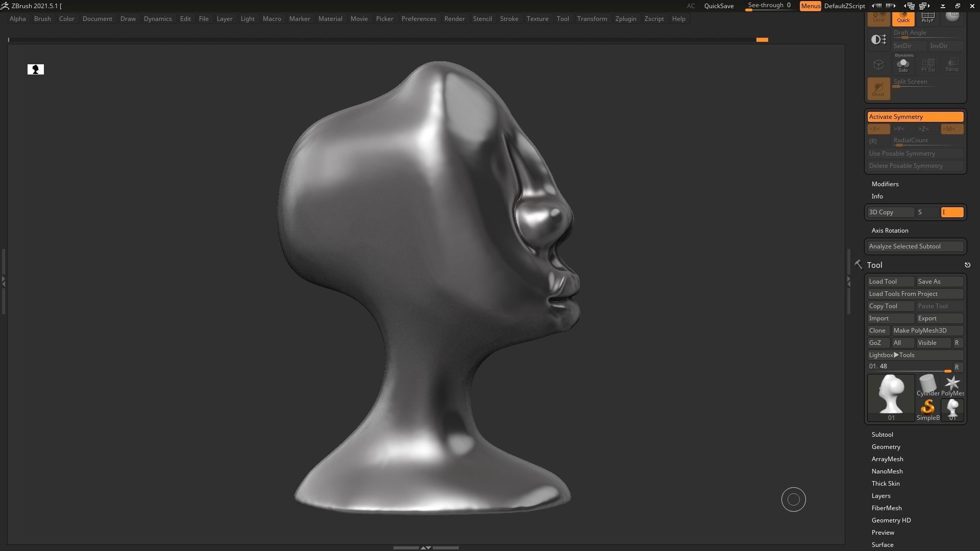The image size is (980, 551).
Task: Expand the Geometry section
Action: (x=886, y=447)
